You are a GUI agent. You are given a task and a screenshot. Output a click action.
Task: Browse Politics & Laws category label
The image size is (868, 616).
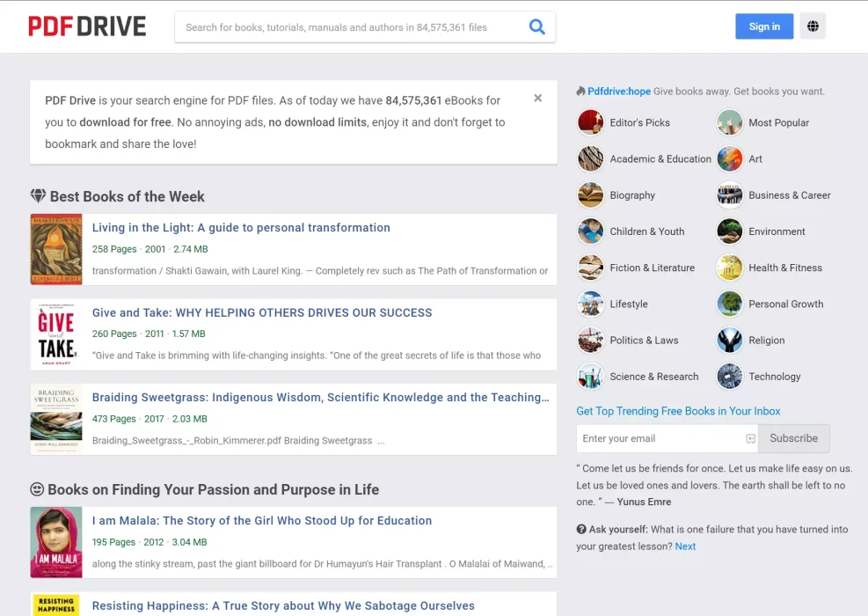coord(644,341)
